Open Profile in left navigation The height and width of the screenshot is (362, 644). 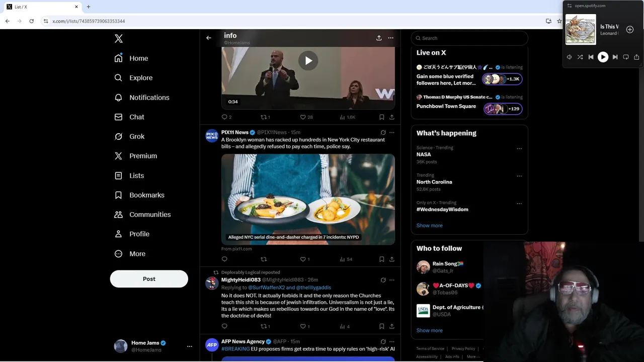132,234
